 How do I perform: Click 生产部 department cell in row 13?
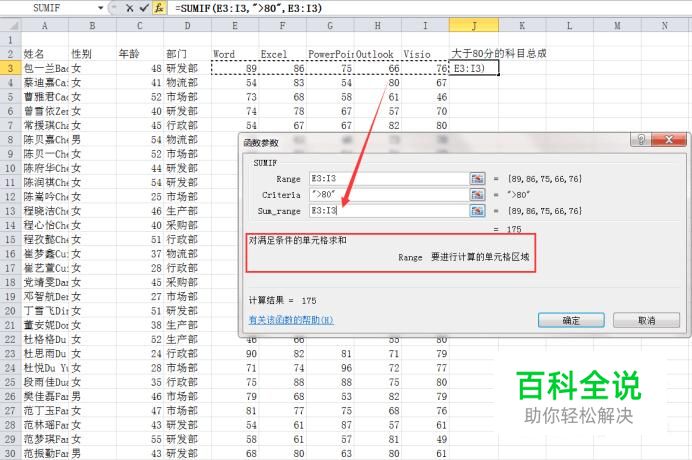(188, 211)
